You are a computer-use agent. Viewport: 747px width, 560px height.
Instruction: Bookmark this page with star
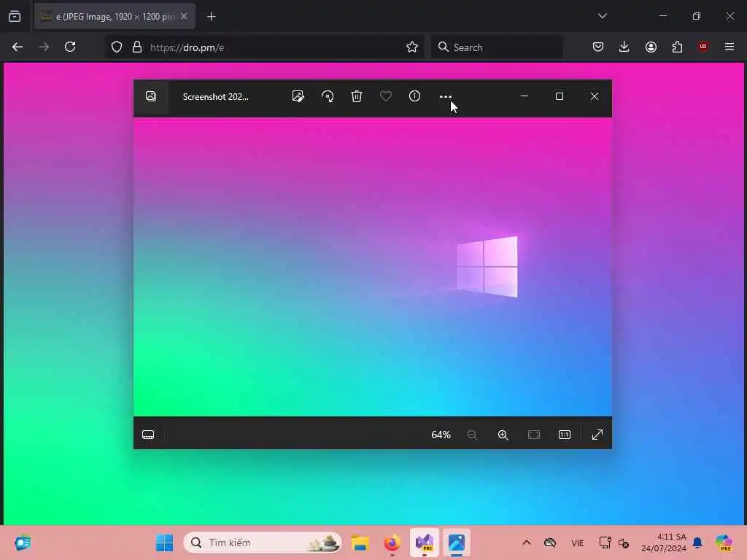(412, 47)
